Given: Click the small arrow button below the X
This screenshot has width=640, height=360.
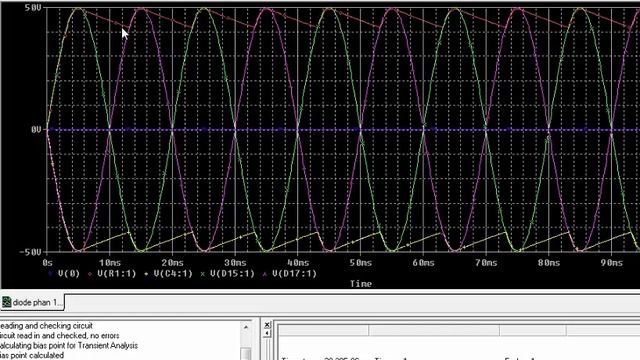Looking at the screenshot, I should tap(267, 333).
